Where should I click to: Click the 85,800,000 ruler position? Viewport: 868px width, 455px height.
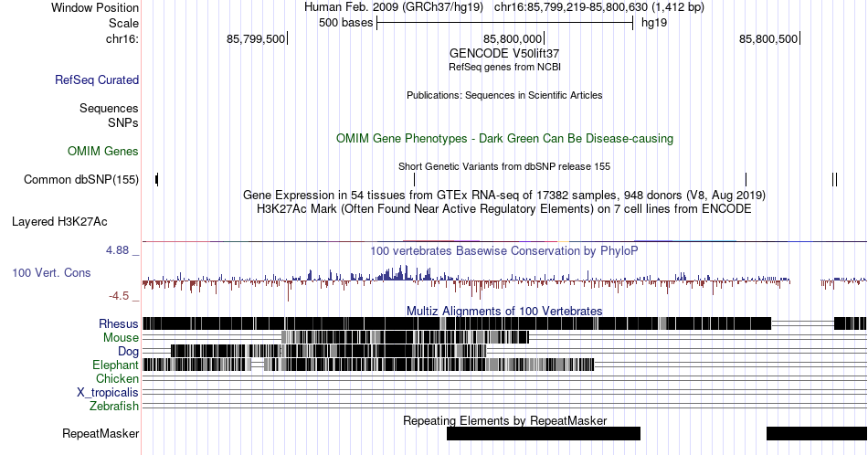coord(513,38)
